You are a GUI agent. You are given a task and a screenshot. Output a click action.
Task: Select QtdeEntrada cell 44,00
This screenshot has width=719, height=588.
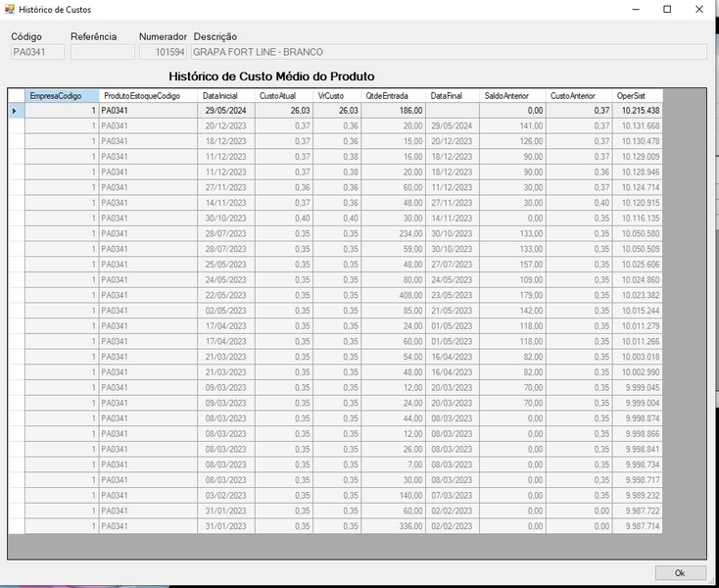[x=394, y=418]
